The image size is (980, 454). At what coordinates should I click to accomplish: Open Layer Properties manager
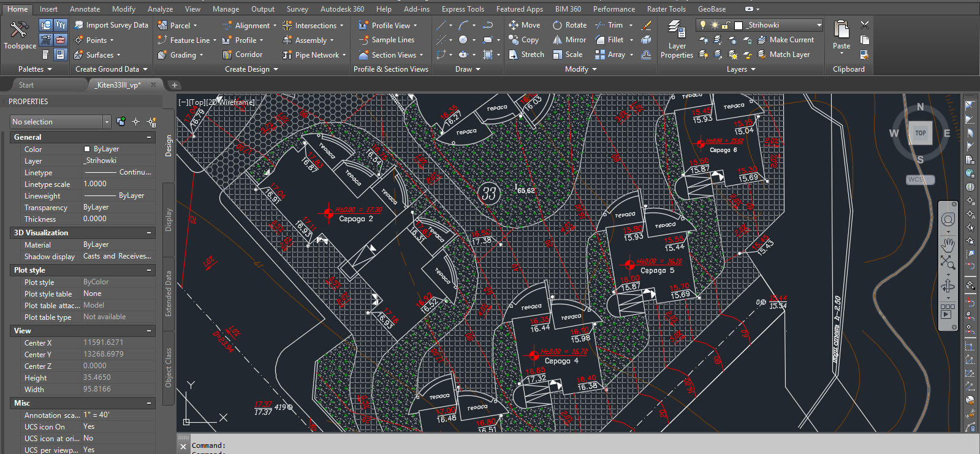[x=677, y=39]
